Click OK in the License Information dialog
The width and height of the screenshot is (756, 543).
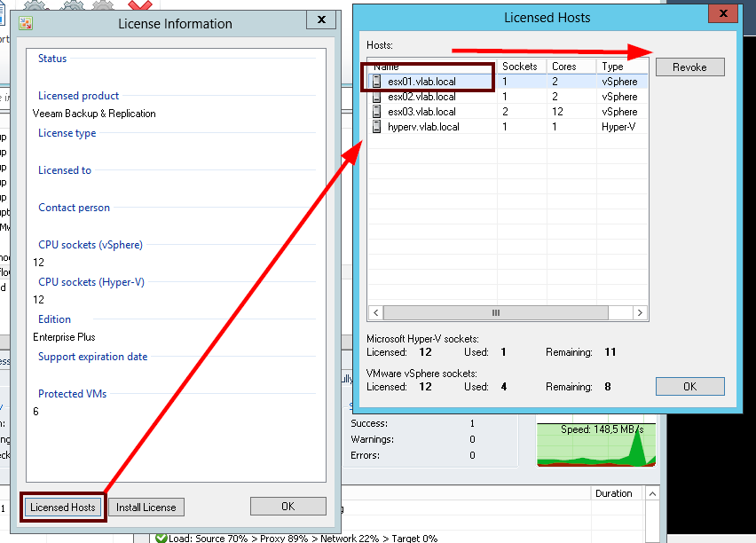coord(287,507)
